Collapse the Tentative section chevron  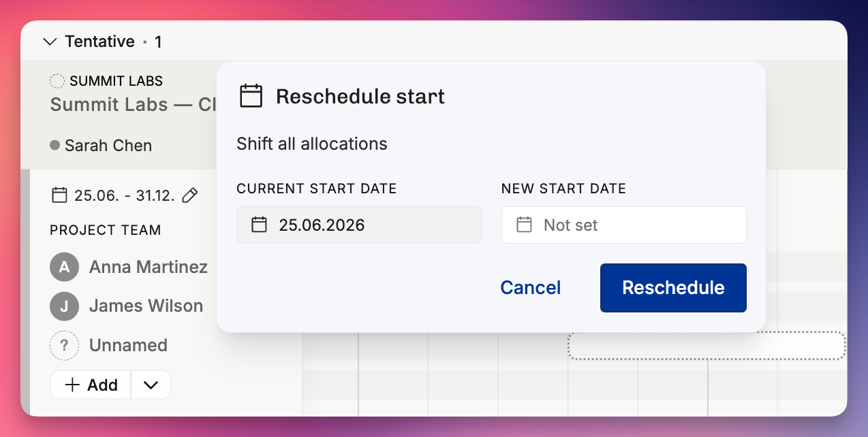click(50, 42)
